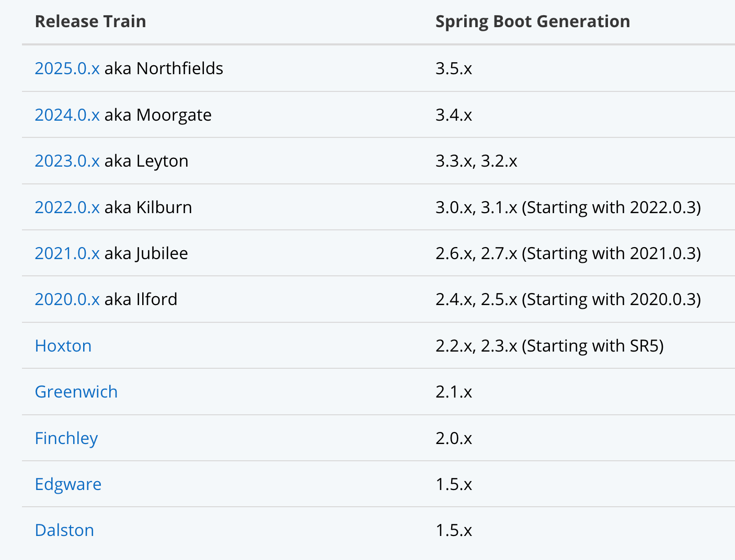
Task: Select the 3.4.x cell for Moorgate
Action: tap(454, 115)
